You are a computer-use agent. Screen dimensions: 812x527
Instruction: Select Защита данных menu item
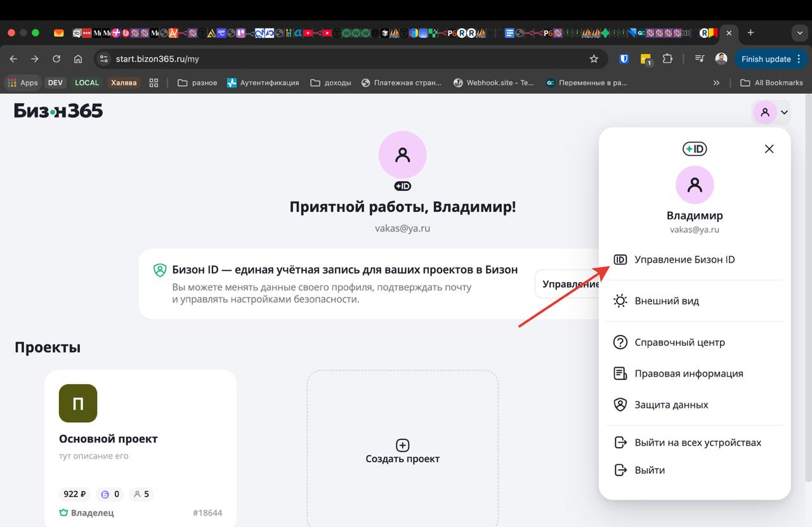(671, 405)
